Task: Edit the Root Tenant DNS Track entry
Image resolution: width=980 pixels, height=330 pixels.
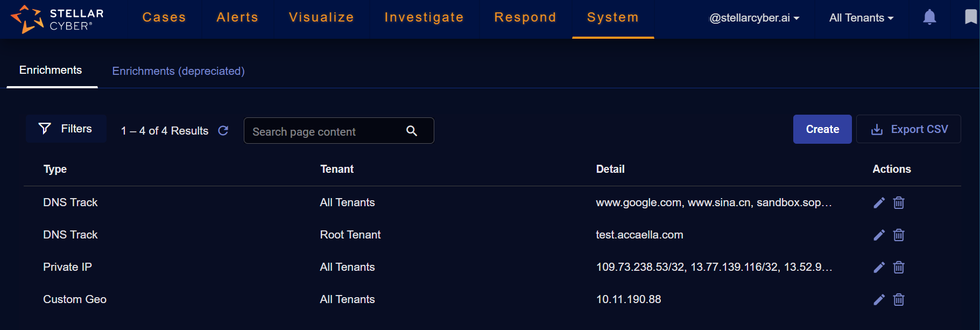Action: 879,235
